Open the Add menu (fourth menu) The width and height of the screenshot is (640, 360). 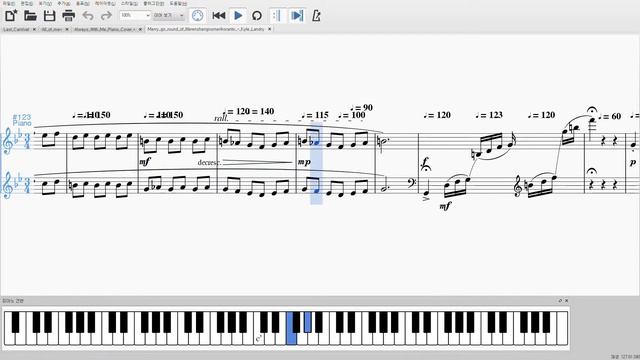64,3
